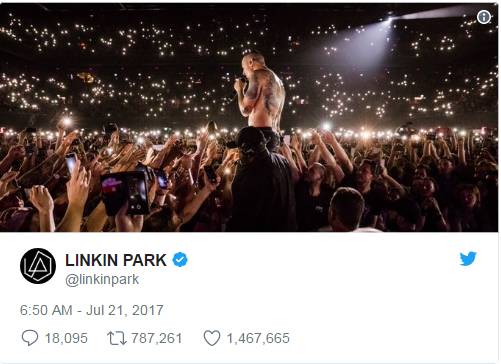
Task: Open the 6:50 AM - Jul 21, 2017 timestamp
Action: [92, 310]
